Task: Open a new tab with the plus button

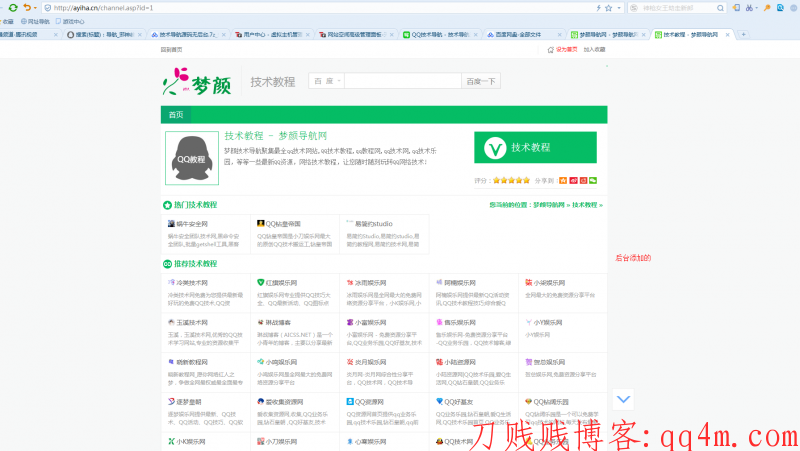Action: [x=743, y=34]
